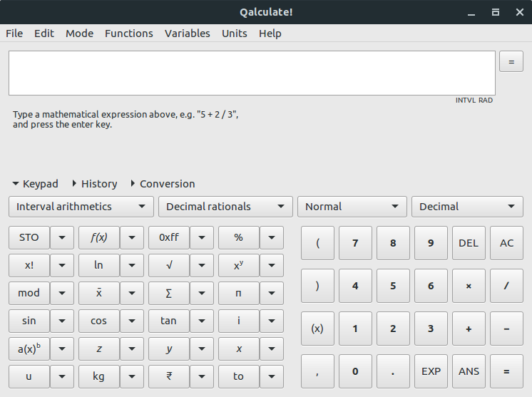Viewport: 532px width, 397px height.
Task: Open the Normal display mode dropdown
Action: (x=352, y=207)
